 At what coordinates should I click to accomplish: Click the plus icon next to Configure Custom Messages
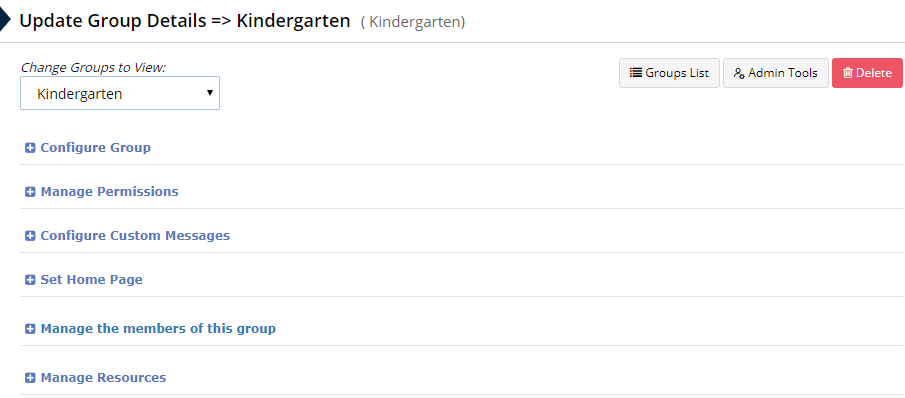30,236
